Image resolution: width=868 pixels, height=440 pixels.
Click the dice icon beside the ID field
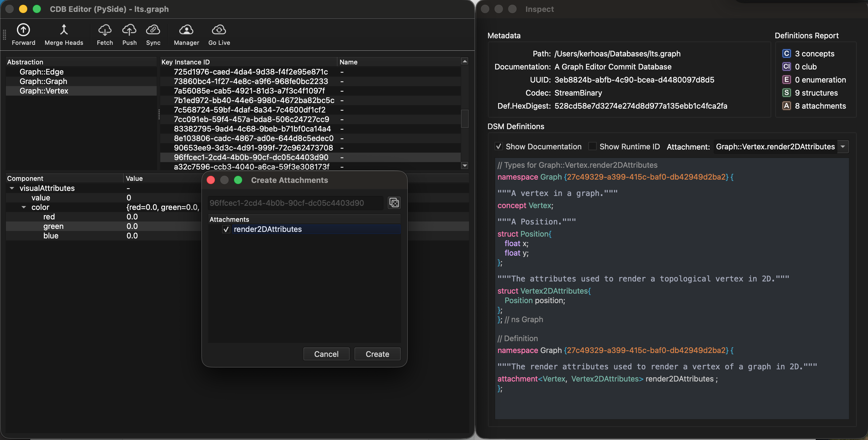tap(394, 203)
